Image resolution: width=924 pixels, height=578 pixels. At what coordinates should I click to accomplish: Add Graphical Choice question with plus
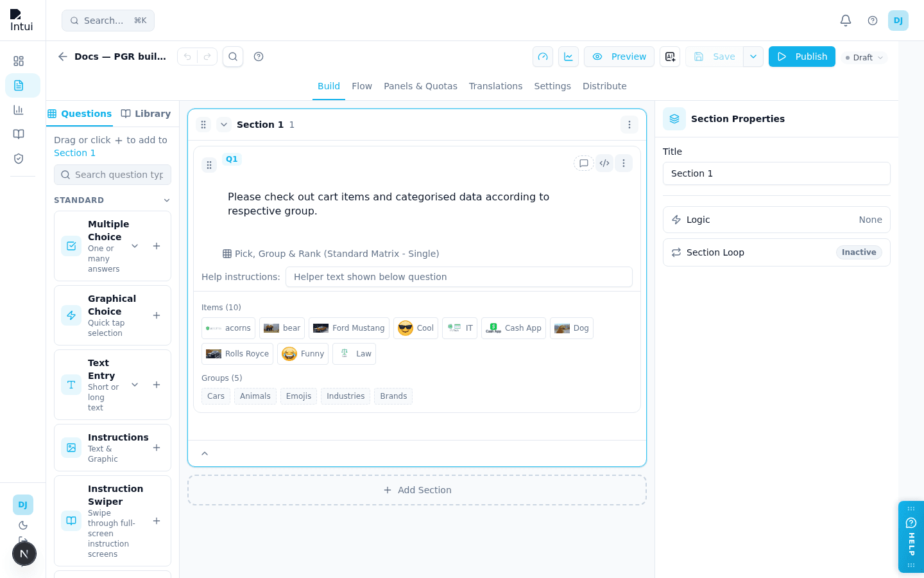click(x=157, y=315)
